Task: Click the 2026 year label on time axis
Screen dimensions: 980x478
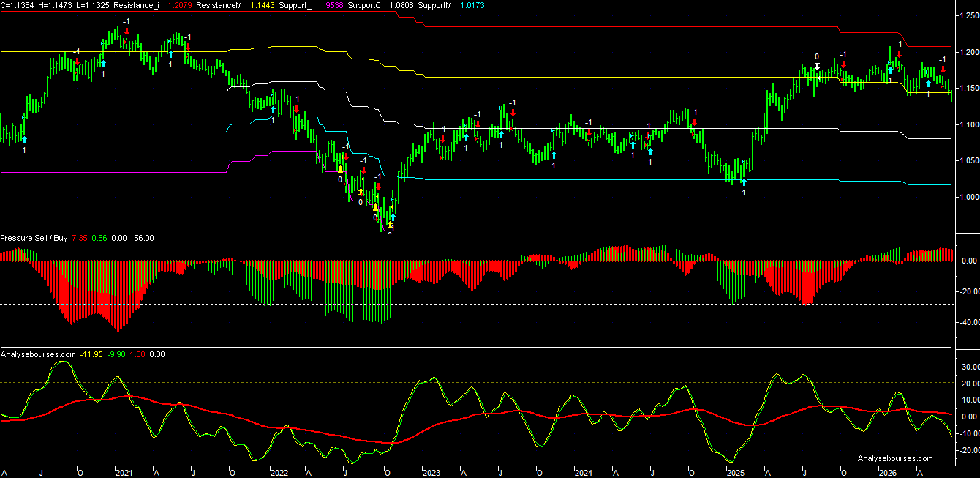Action: [888, 473]
